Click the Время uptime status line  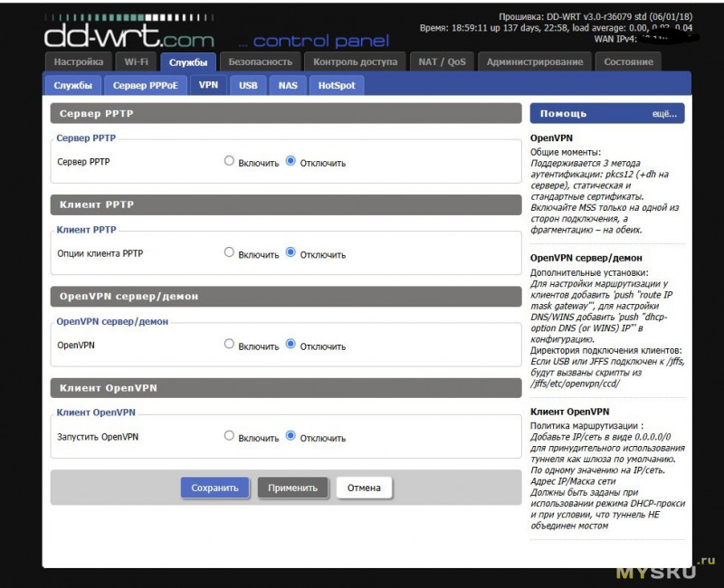(556, 28)
